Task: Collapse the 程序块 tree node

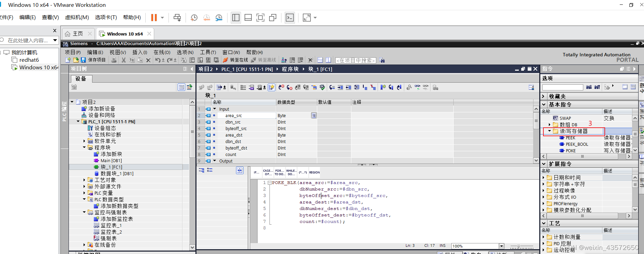Action: [84, 147]
